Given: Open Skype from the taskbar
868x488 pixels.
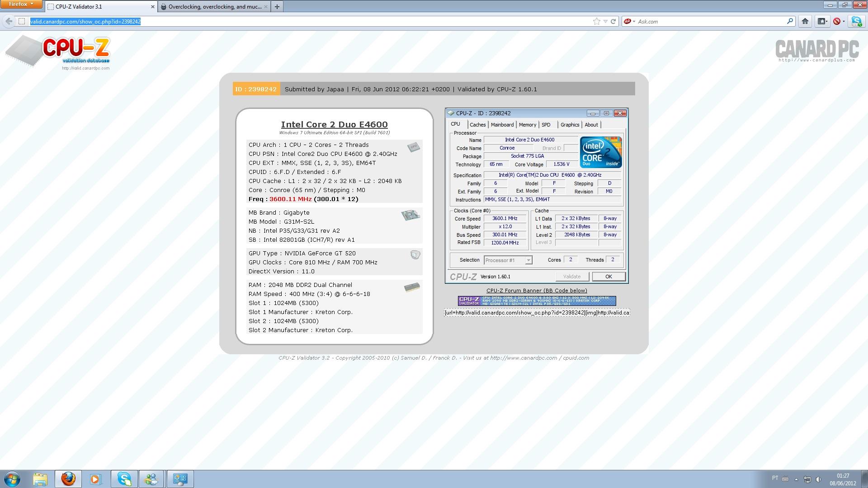Looking at the screenshot, I should pyautogui.click(x=124, y=479).
